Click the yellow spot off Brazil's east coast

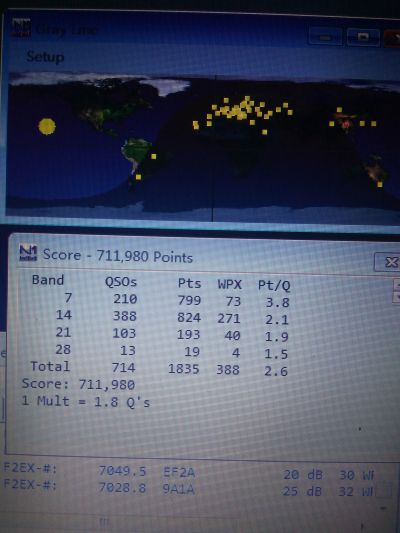click(154, 156)
